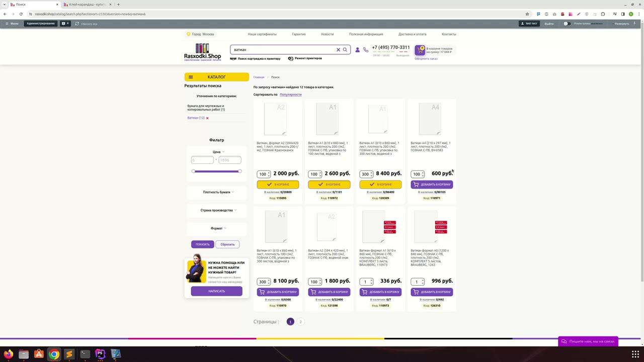The image size is (644, 362).
Task: Click the minimum price input field
Action: tap(202, 160)
